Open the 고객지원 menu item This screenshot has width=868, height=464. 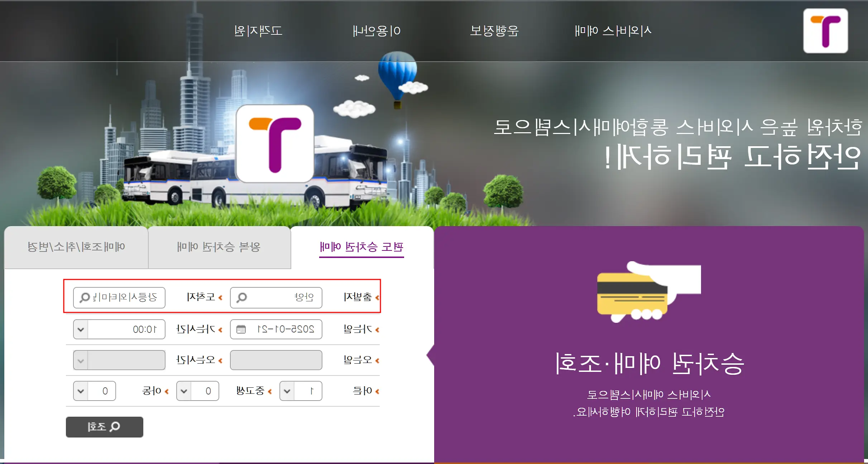pyautogui.click(x=258, y=31)
